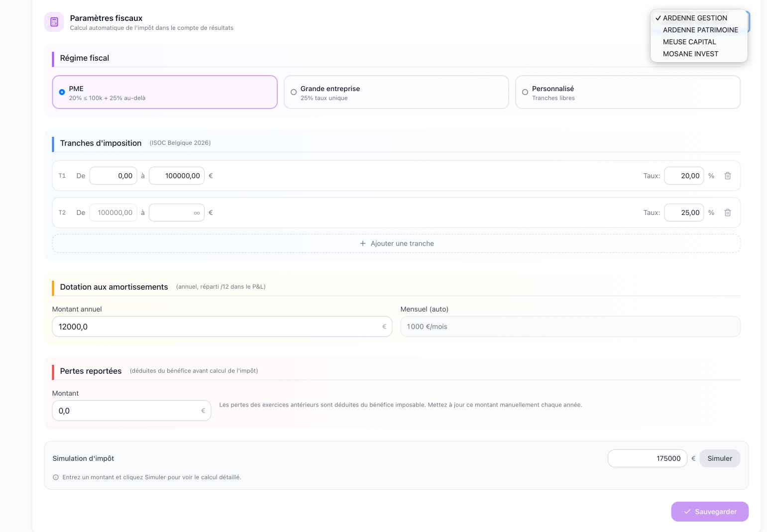This screenshot has width=767, height=532.
Task: Click the 'Tranches libres' description
Action: click(x=553, y=98)
